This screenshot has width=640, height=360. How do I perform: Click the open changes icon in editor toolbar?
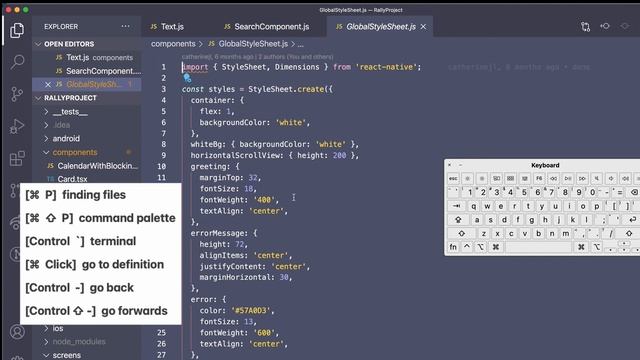pyautogui.click(x=585, y=27)
